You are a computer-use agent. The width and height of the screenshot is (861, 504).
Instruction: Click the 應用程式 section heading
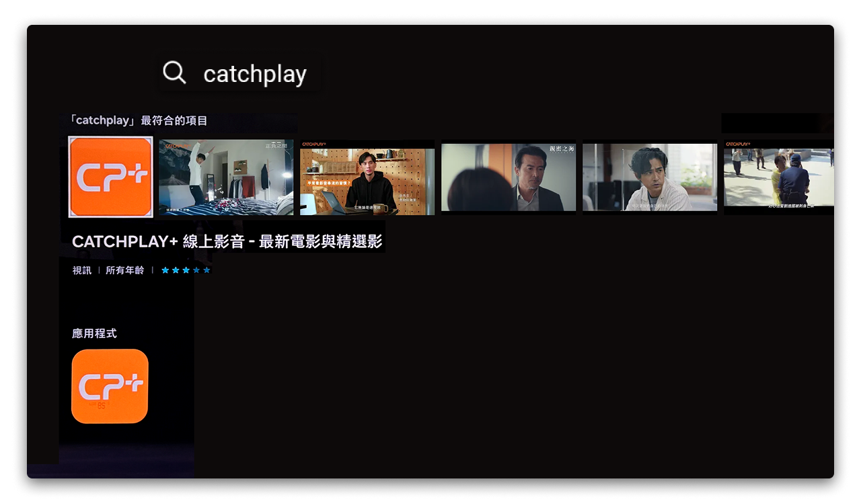pos(94,333)
